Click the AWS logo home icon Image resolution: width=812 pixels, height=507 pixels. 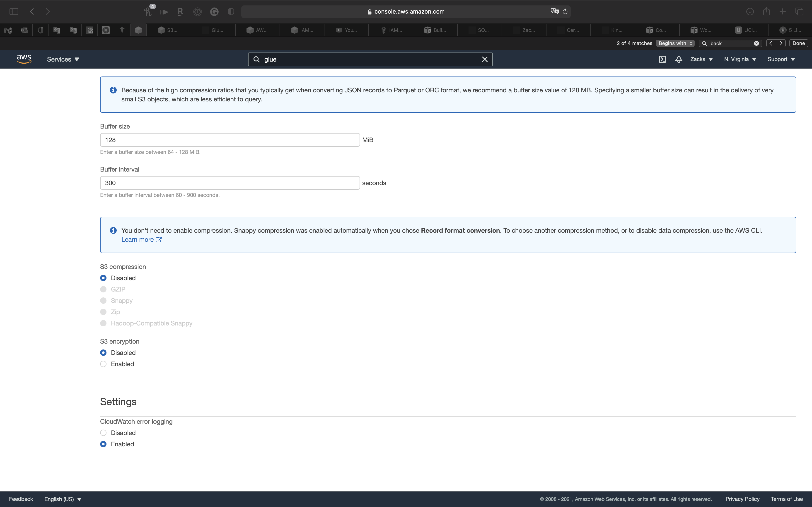pos(24,59)
